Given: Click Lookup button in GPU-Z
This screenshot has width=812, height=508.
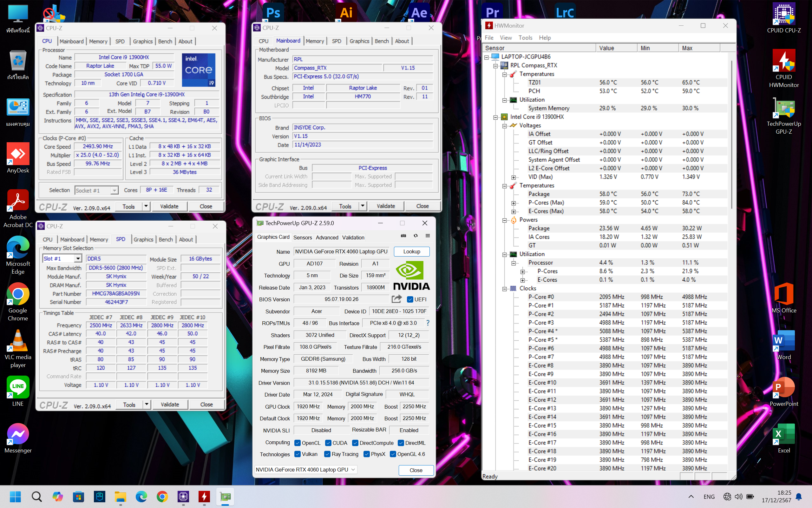Looking at the screenshot, I should coord(412,251).
